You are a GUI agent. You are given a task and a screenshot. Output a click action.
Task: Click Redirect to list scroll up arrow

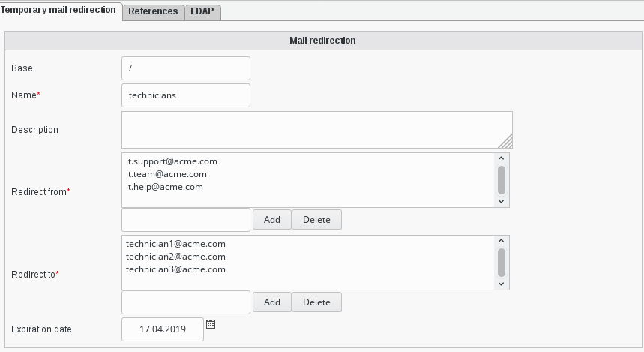501,241
